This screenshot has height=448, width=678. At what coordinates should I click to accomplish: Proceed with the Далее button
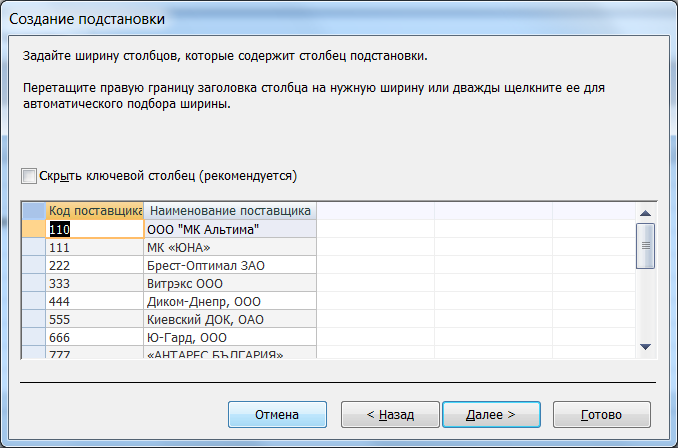(491, 415)
